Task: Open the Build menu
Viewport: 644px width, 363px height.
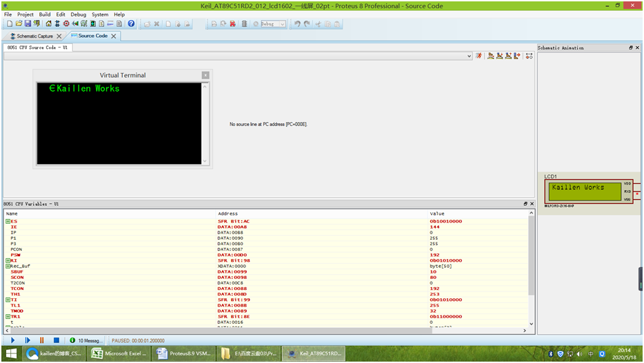Action: point(45,14)
